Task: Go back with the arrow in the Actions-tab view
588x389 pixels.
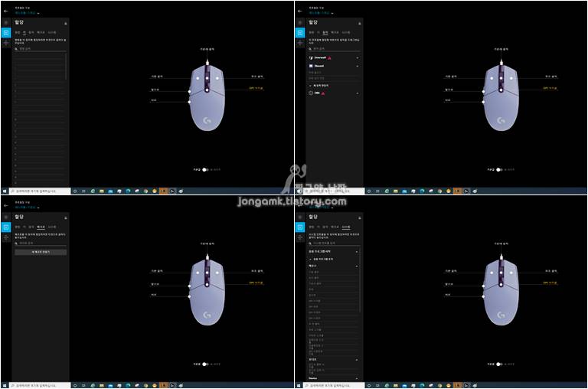Action: pyautogui.click(x=299, y=11)
